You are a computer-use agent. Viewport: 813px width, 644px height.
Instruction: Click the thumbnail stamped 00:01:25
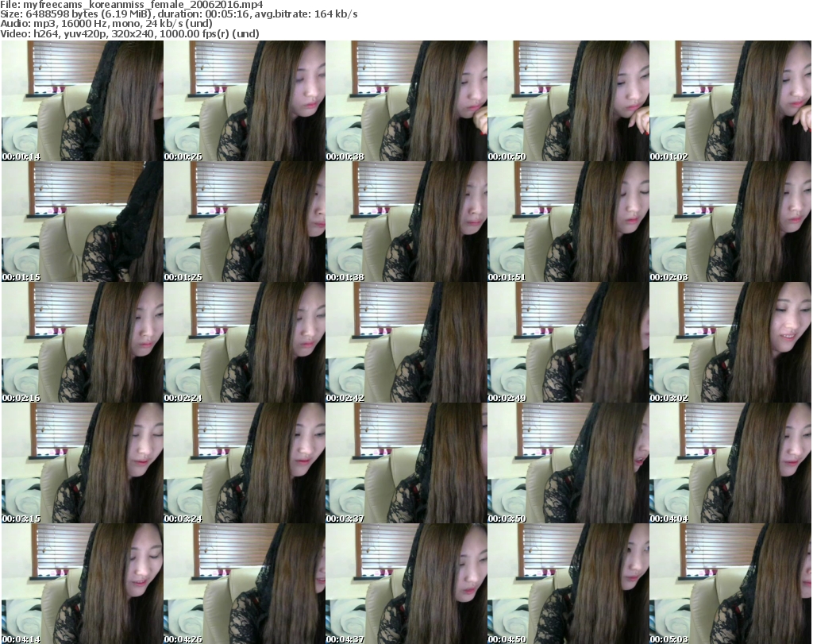tap(245, 222)
